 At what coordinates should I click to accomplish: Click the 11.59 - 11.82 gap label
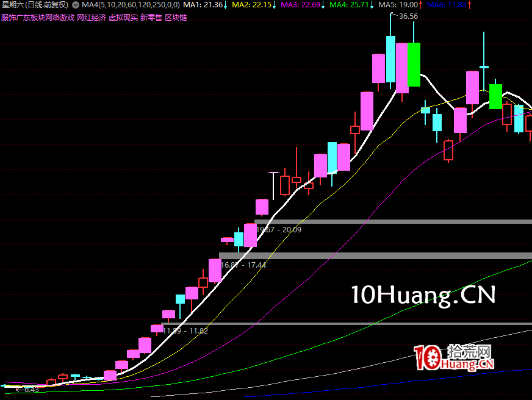[185, 331]
